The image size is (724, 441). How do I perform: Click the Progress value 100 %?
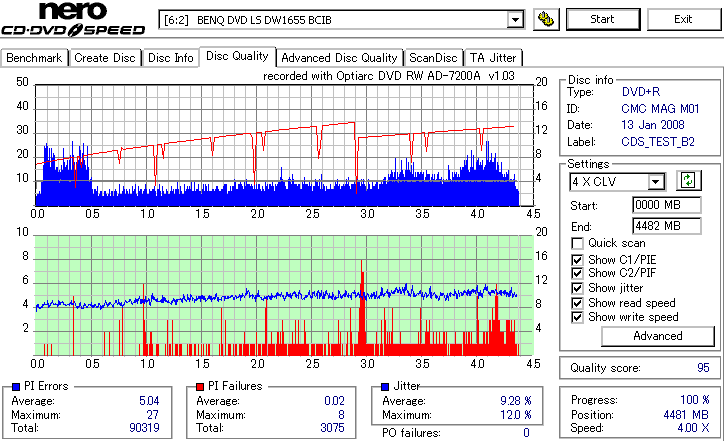(695, 399)
